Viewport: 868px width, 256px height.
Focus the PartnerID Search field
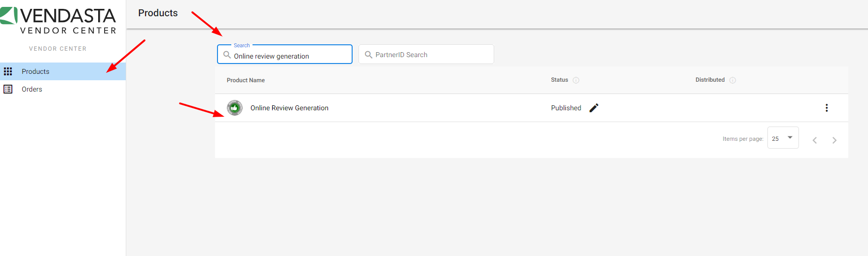click(x=426, y=54)
